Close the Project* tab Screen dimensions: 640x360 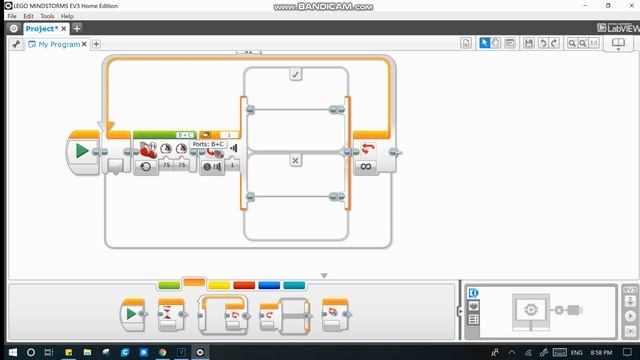(64, 29)
